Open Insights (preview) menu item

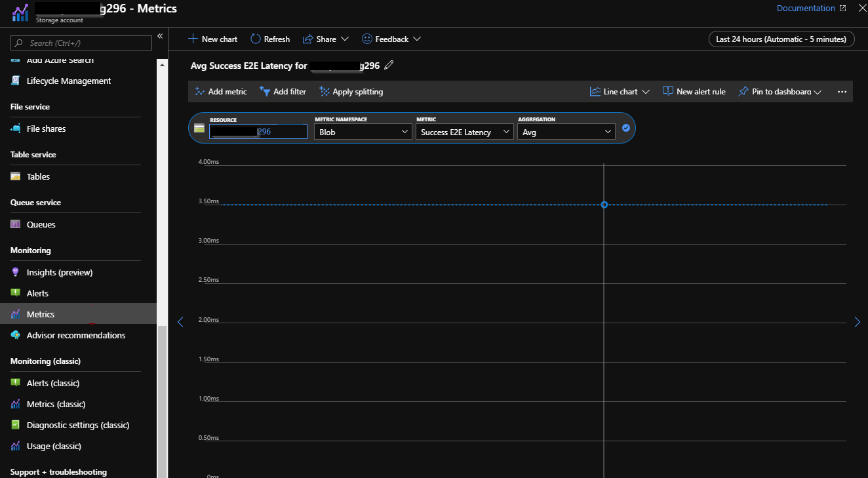pos(60,272)
